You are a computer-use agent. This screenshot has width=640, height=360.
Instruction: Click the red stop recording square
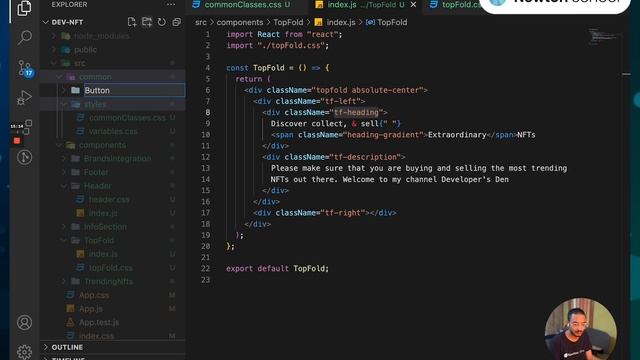click(x=17, y=140)
